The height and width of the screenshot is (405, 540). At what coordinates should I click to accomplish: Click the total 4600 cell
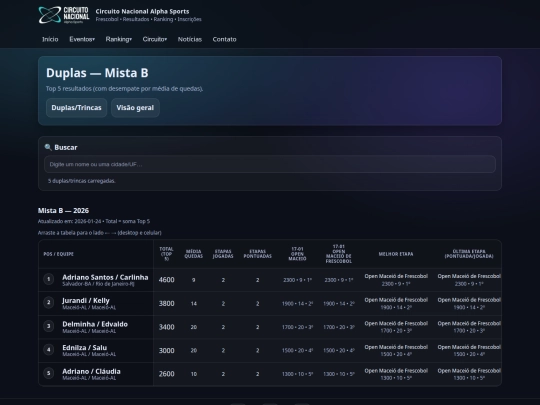[x=166, y=280]
